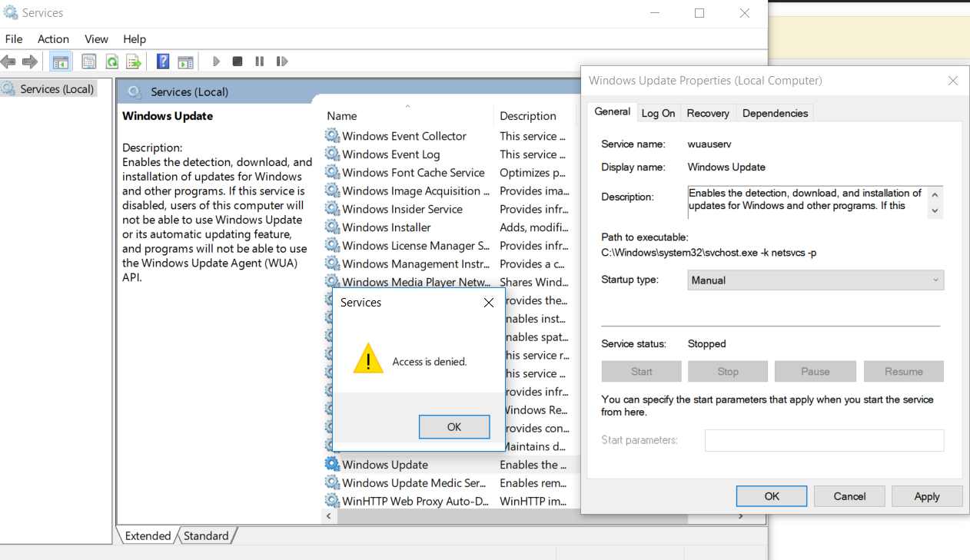Close the Access is denied Services dialog
Screen dimensions: 970x560
[x=489, y=303]
